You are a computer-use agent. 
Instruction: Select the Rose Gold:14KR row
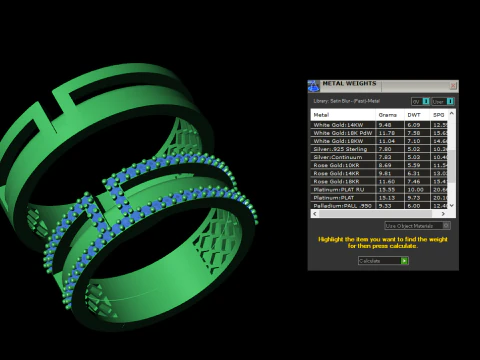click(379, 173)
